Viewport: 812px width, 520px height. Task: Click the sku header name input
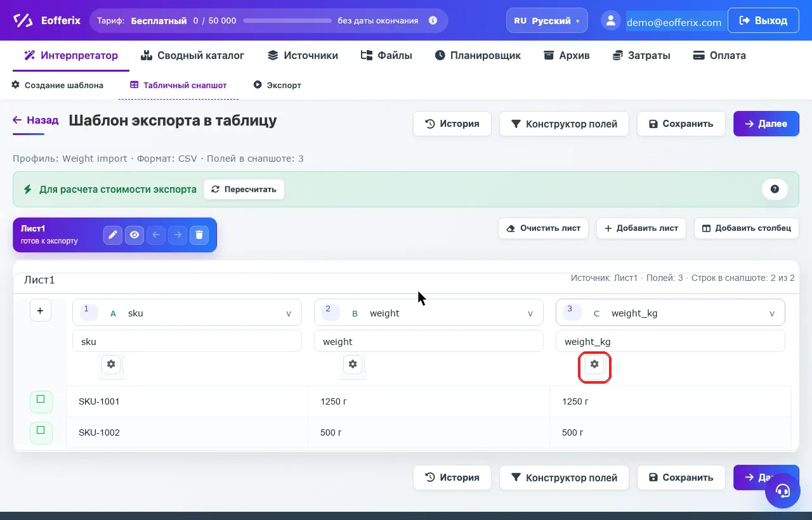tap(187, 341)
